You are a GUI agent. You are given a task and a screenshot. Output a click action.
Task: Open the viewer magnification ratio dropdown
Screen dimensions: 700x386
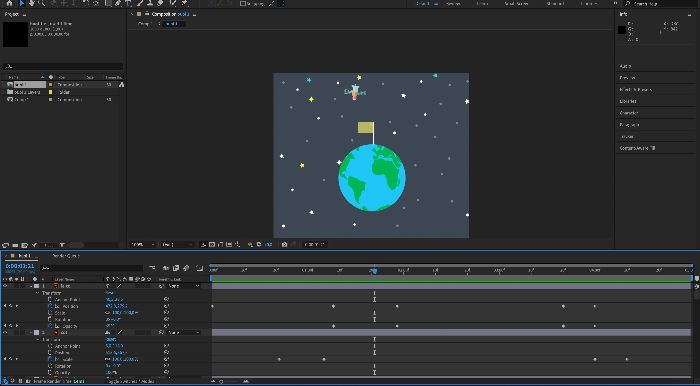tap(143, 245)
